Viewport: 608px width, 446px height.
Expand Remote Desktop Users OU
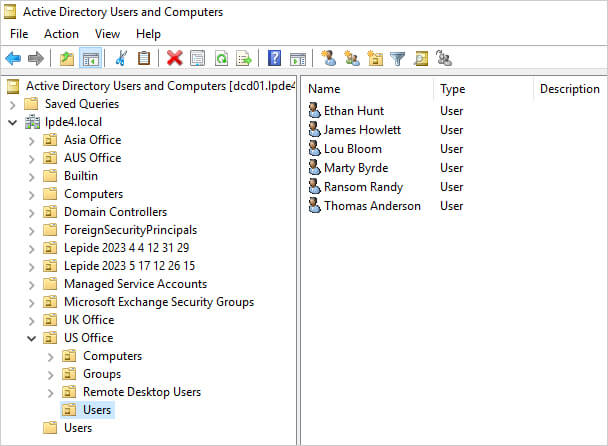coord(50,393)
